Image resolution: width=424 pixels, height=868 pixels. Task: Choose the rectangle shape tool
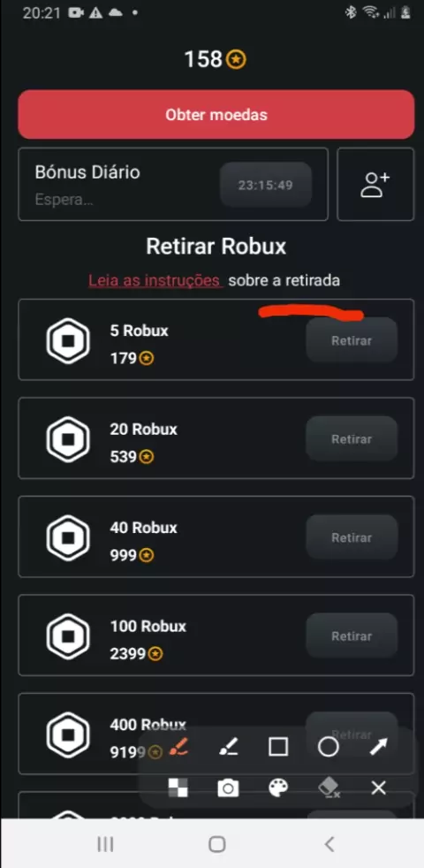pyautogui.click(x=278, y=747)
